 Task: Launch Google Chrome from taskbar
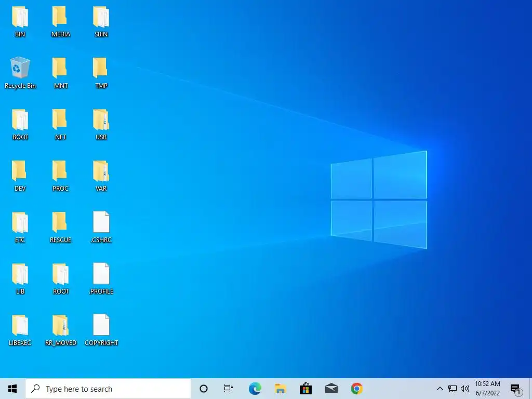pyautogui.click(x=356, y=389)
